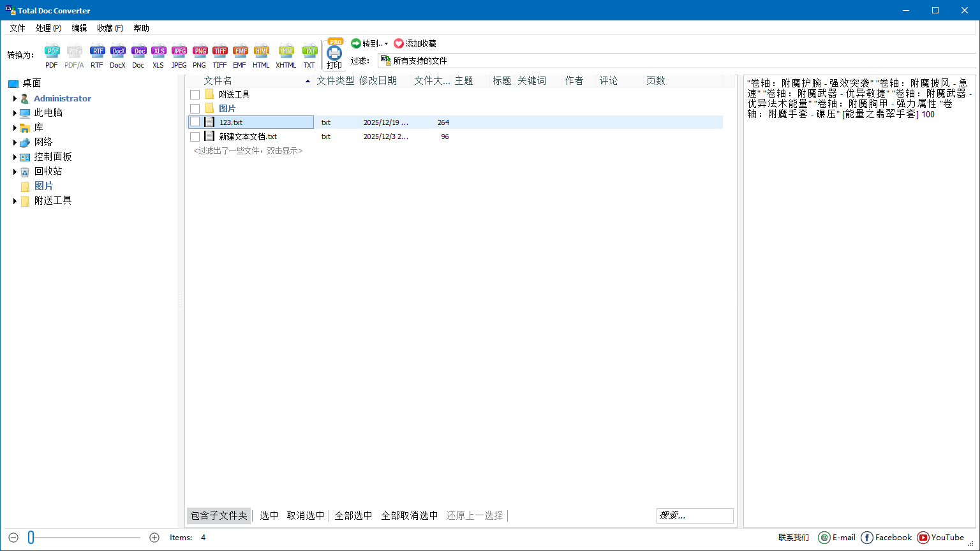The width and height of the screenshot is (980, 551).
Task: Expand the 此电脑 tree item
Action: pyautogui.click(x=15, y=113)
